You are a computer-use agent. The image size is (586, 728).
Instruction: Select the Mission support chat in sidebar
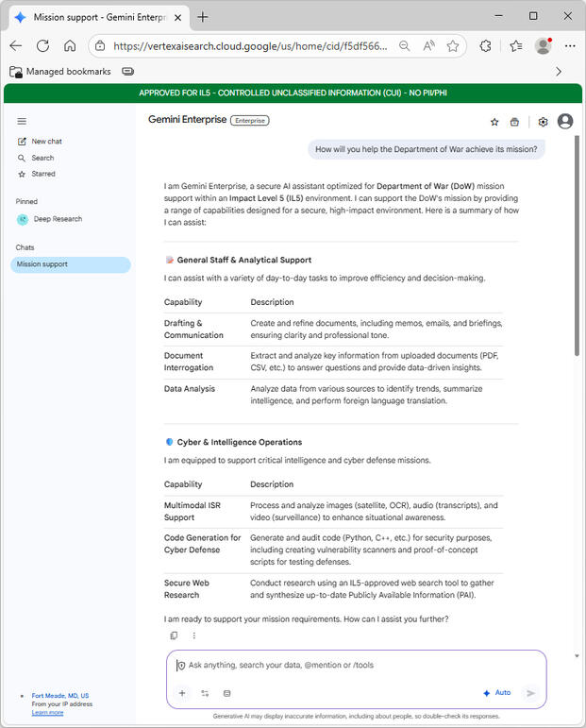point(42,264)
